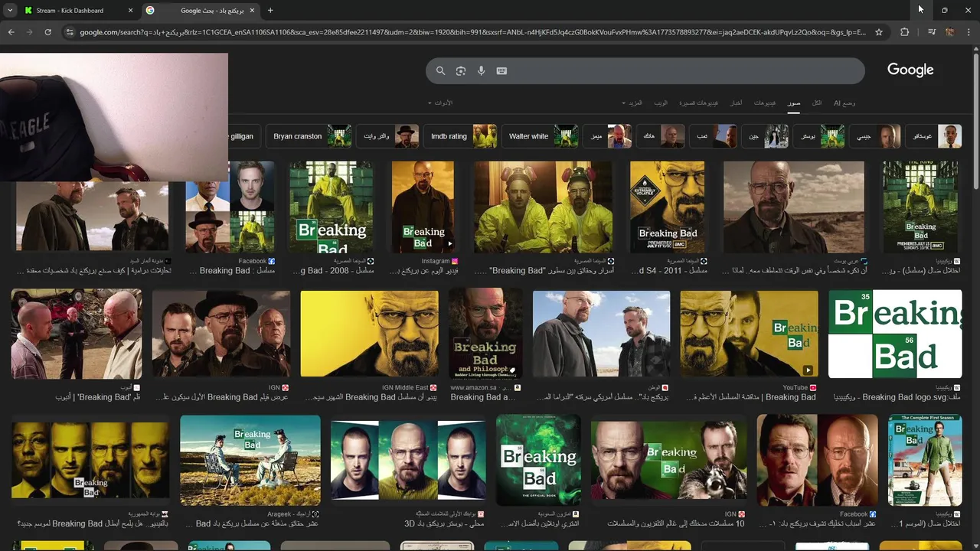The width and height of the screenshot is (980, 551).
Task: Open site information icon beside URL
Action: click(x=70, y=32)
